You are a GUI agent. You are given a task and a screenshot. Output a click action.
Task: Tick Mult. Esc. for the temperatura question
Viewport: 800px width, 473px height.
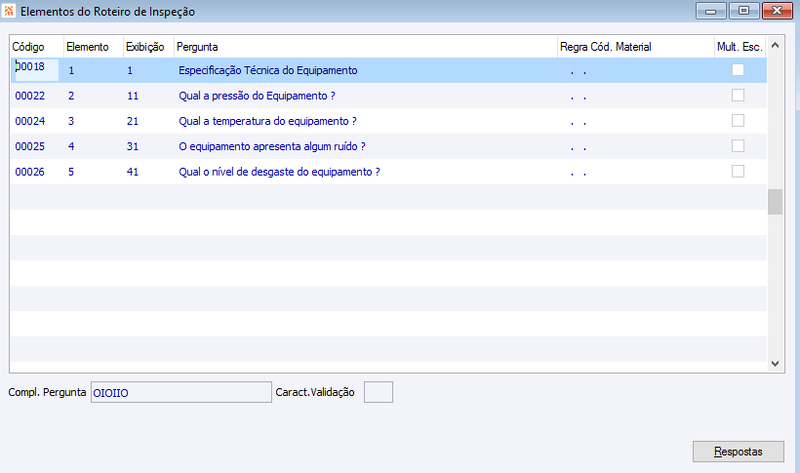pos(738,121)
